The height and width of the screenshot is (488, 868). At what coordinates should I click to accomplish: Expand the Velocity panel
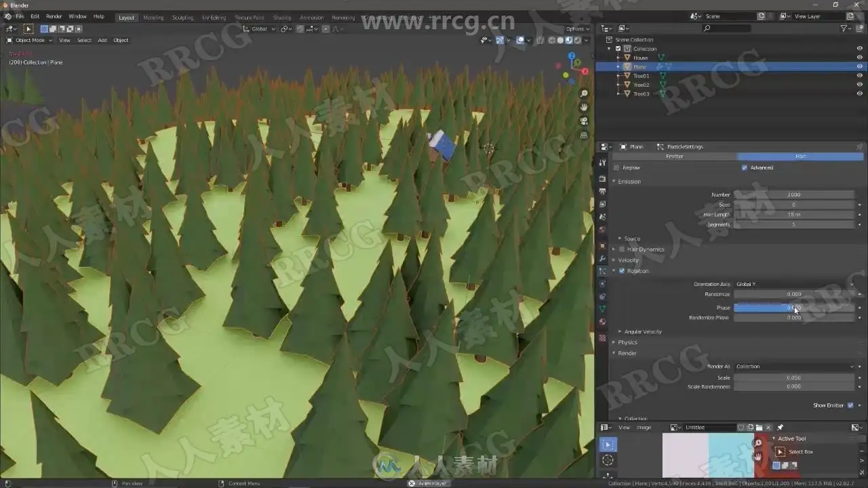628,260
